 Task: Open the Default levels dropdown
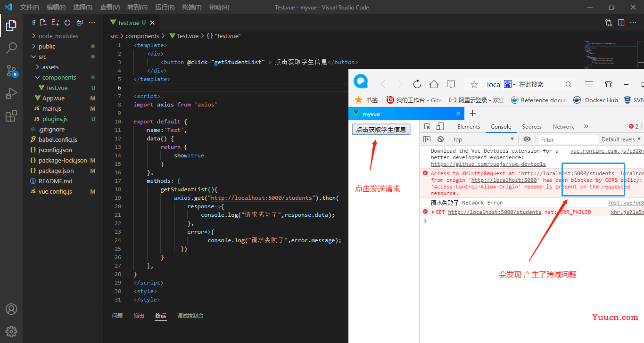621,139
